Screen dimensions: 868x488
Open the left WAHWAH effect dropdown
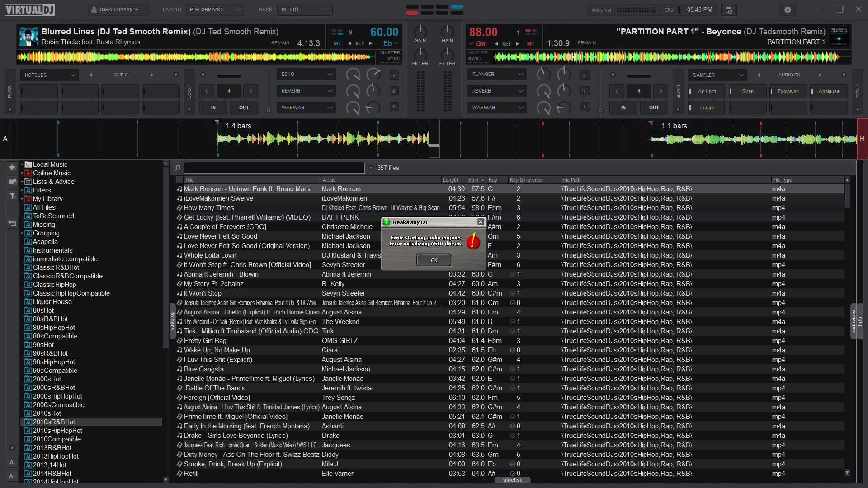306,108
